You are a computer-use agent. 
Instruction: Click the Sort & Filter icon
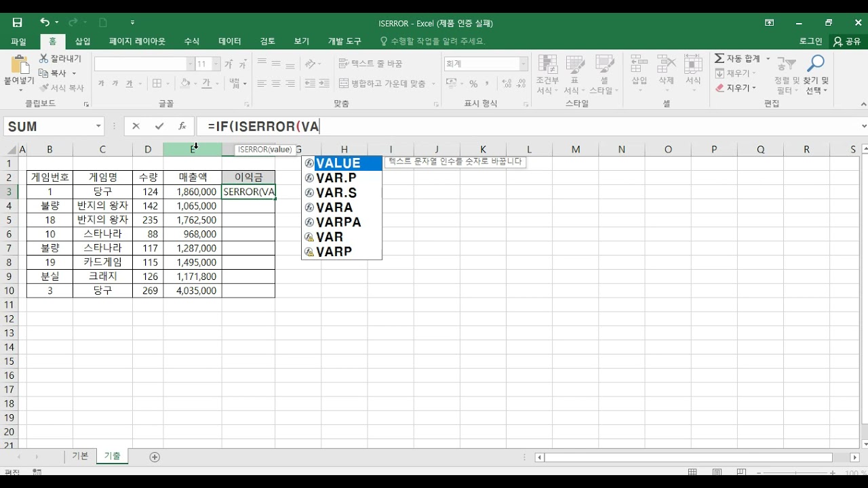[x=787, y=64]
